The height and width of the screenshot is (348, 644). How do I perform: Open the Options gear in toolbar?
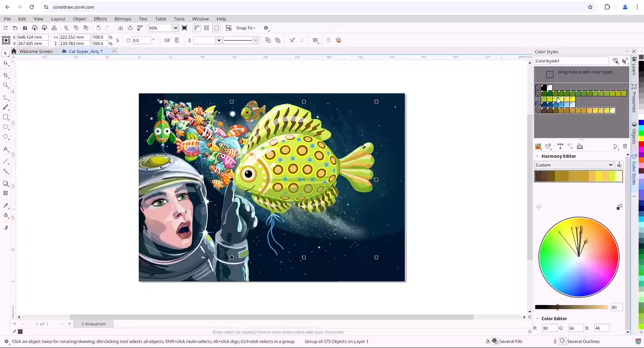click(266, 28)
